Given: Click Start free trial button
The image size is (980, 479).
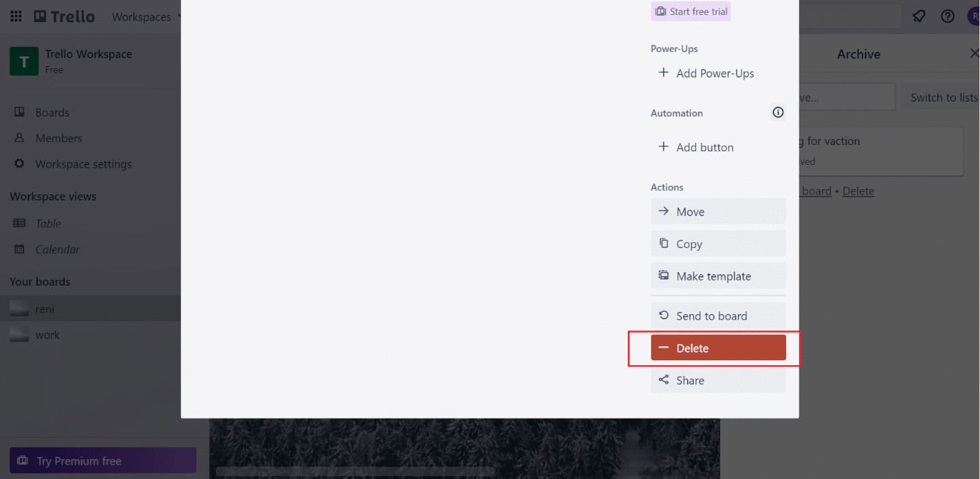Looking at the screenshot, I should [690, 11].
